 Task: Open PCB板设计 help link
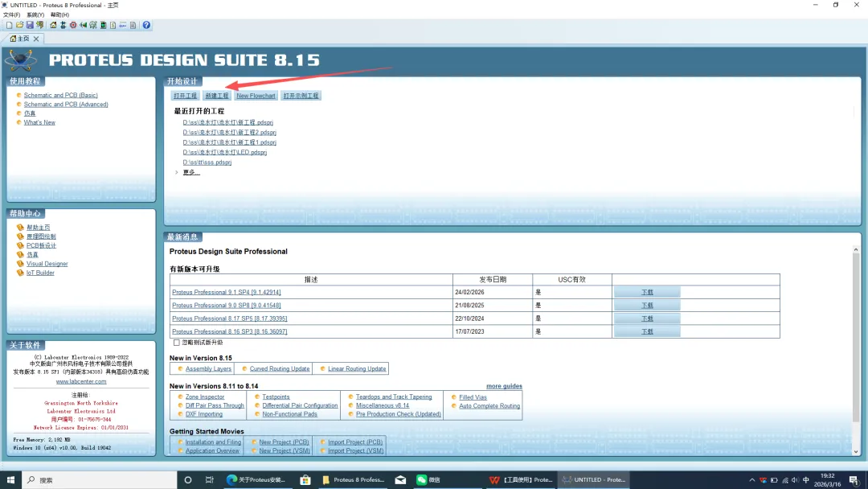click(41, 245)
